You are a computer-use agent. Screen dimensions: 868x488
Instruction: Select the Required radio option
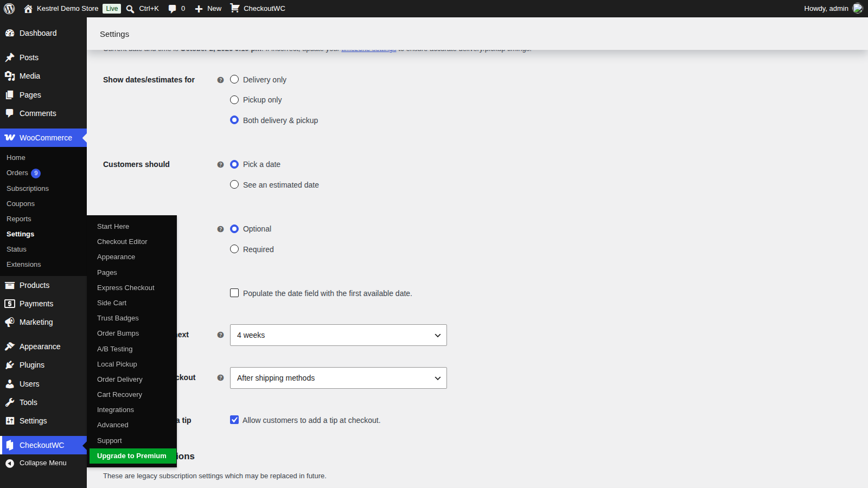point(234,249)
